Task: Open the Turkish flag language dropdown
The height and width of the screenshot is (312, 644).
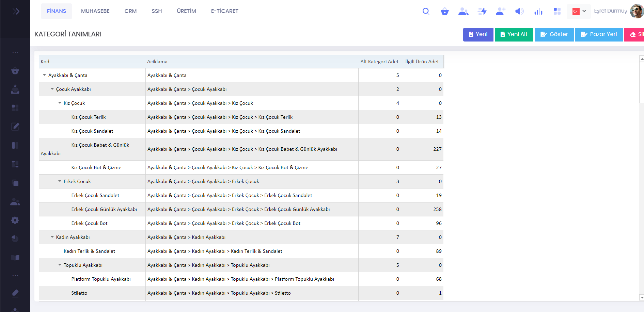Action: [579, 11]
